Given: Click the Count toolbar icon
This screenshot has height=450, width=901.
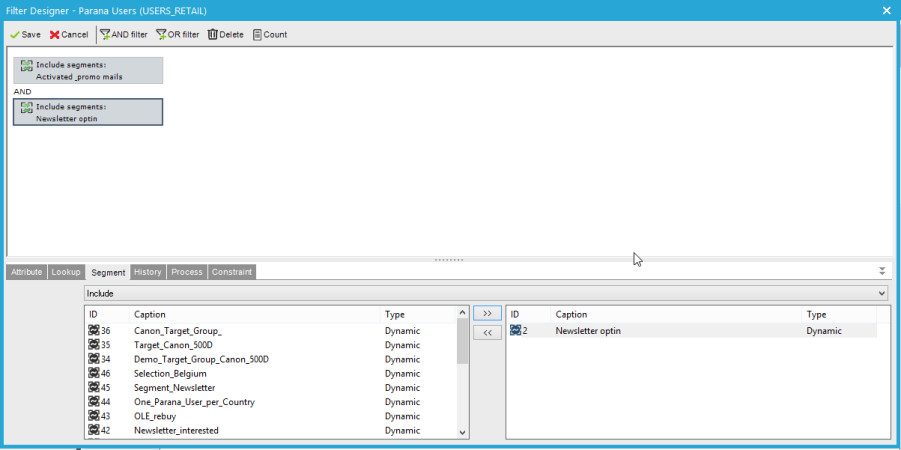Looking at the screenshot, I should point(257,35).
